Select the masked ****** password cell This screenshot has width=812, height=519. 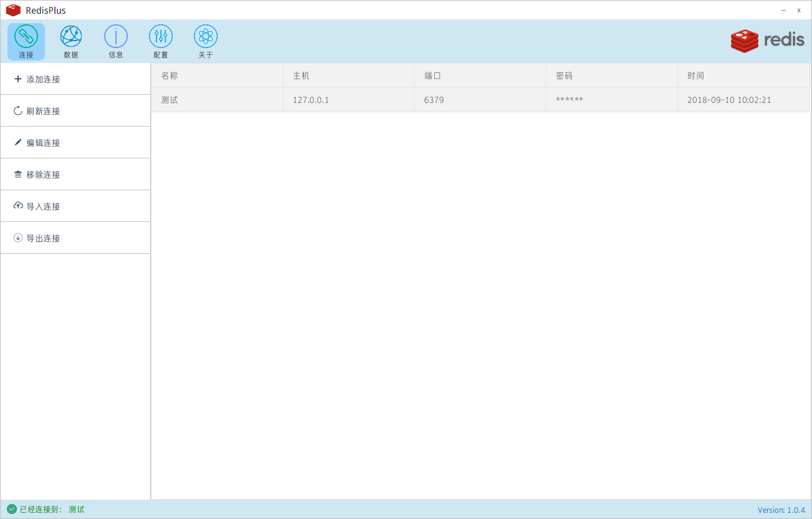point(612,100)
